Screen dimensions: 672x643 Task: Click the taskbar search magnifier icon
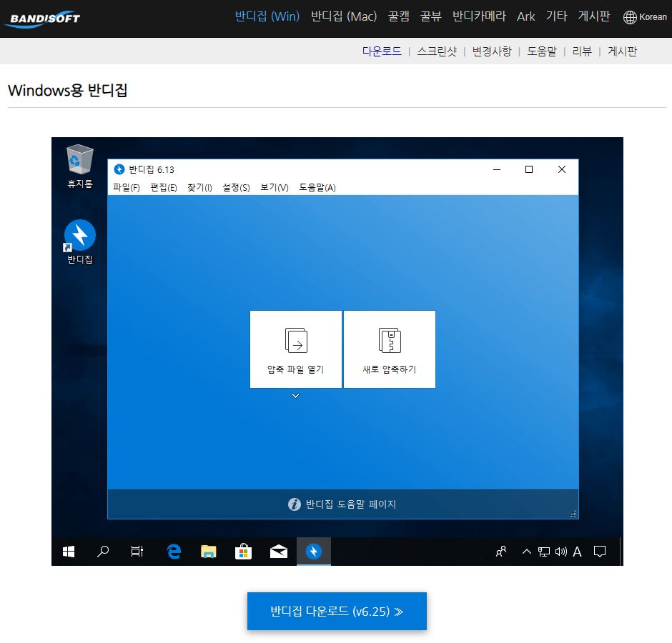coord(103,552)
